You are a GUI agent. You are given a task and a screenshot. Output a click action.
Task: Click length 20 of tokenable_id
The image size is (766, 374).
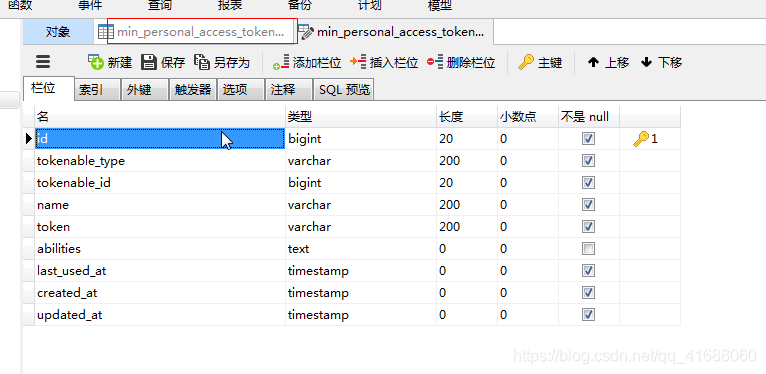pos(467,183)
